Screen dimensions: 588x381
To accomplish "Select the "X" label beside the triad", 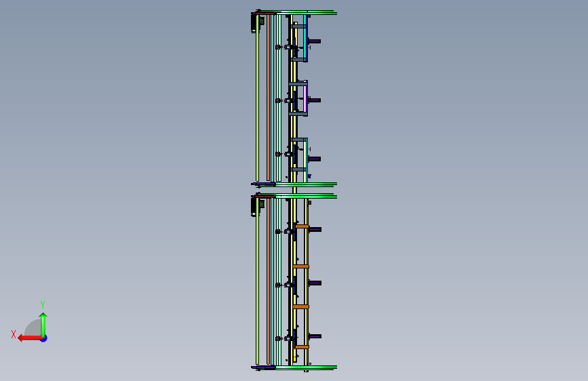I will coord(14,334).
